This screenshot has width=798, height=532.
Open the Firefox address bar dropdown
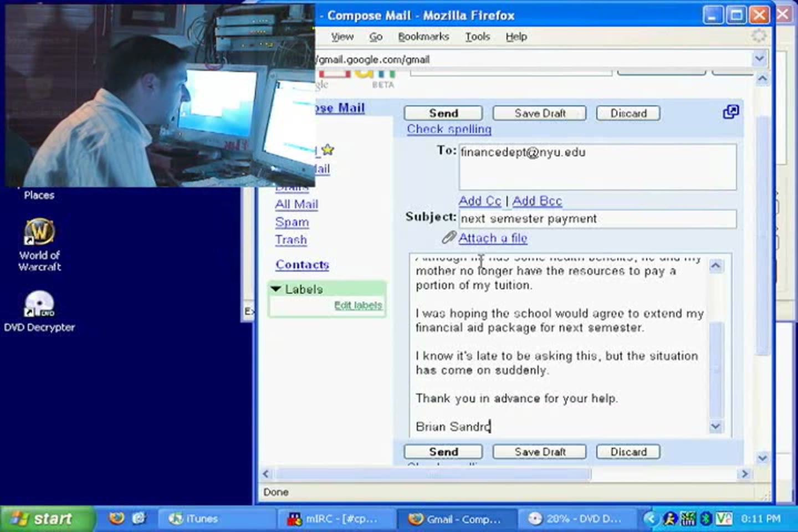click(759, 58)
